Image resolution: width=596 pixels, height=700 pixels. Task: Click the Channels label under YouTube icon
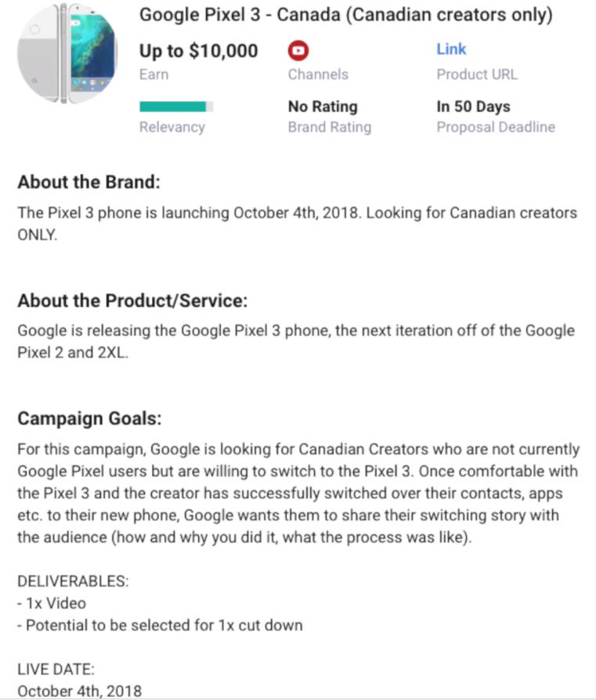coord(318,74)
